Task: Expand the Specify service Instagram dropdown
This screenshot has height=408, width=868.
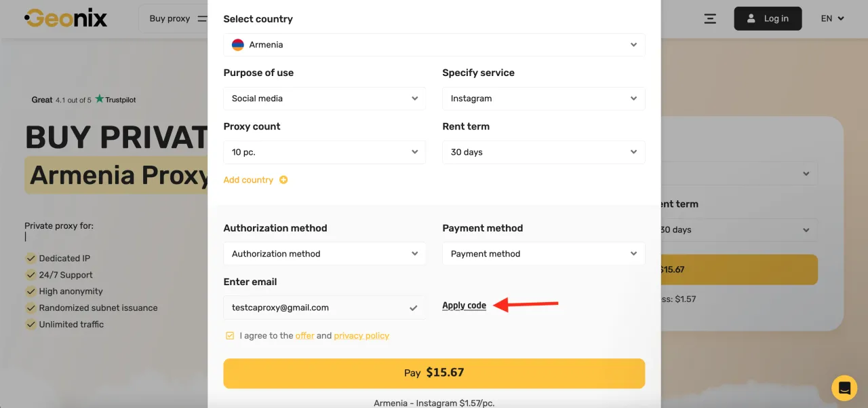Action: click(543, 98)
